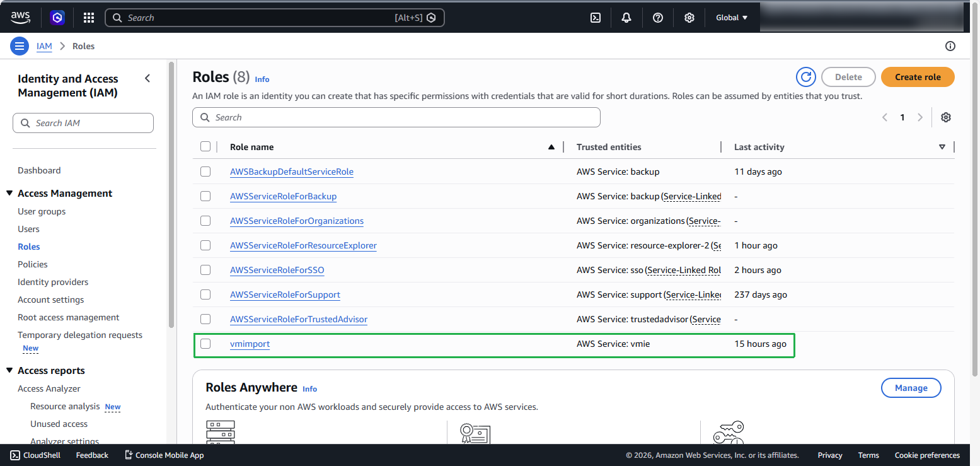Click the Search IAM sidebar field

(83, 123)
